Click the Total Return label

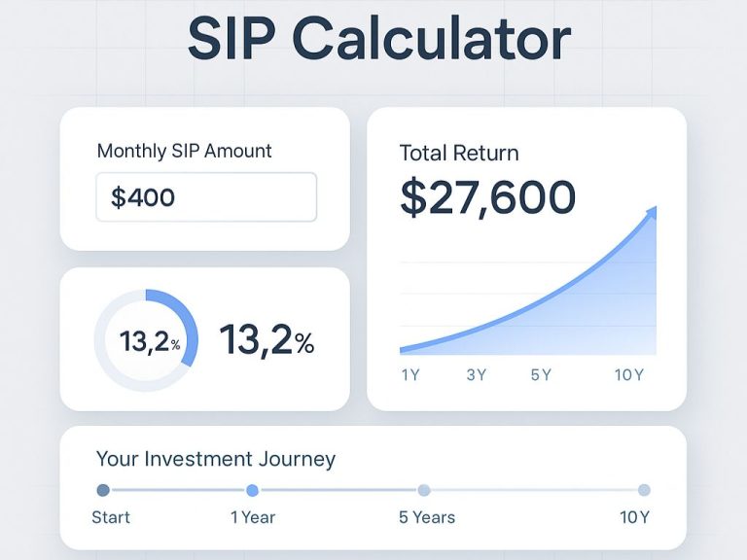459,153
